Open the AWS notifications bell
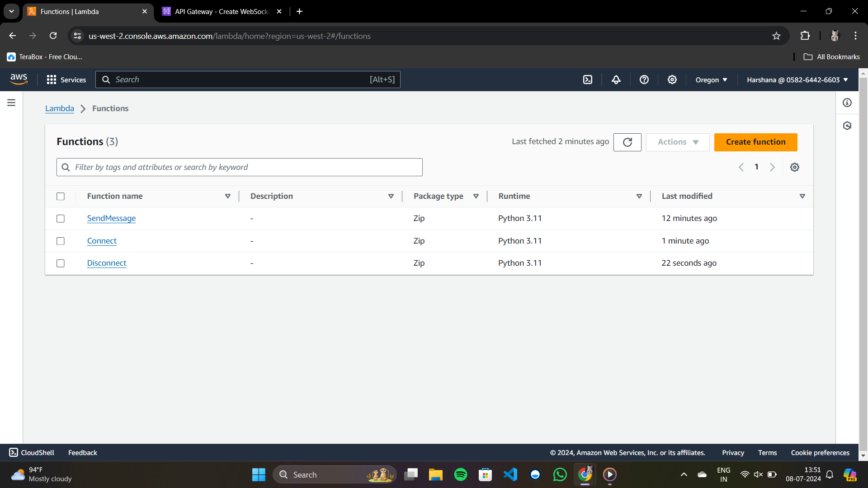Image resolution: width=868 pixels, height=488 pixels. click(x=616, y=80)
